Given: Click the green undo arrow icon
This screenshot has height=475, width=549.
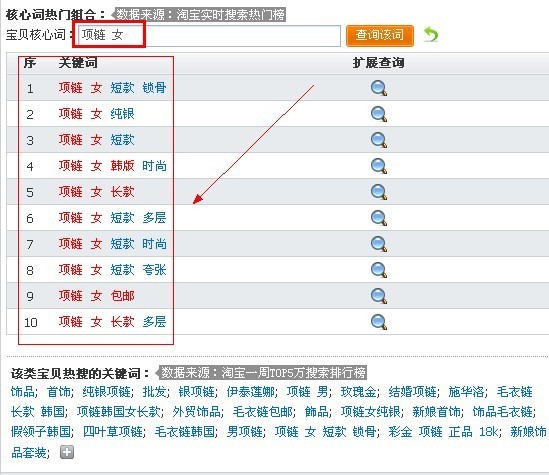Looking at the screenshot, I should pos(431,35).
